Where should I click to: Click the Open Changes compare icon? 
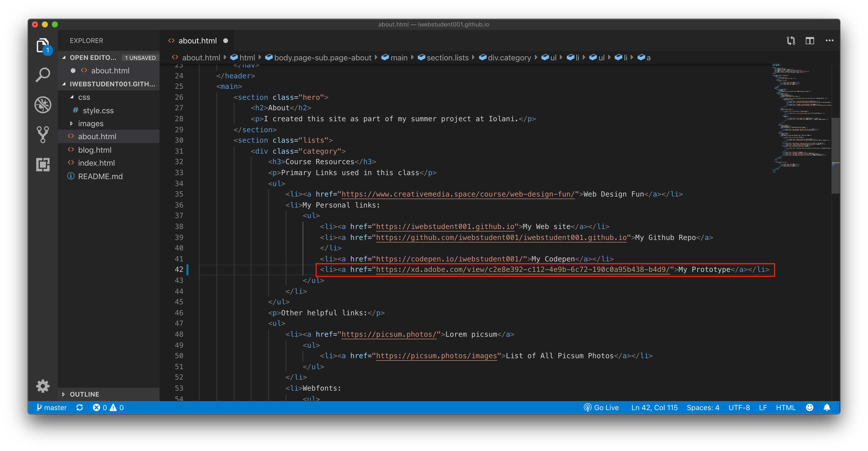791,41
